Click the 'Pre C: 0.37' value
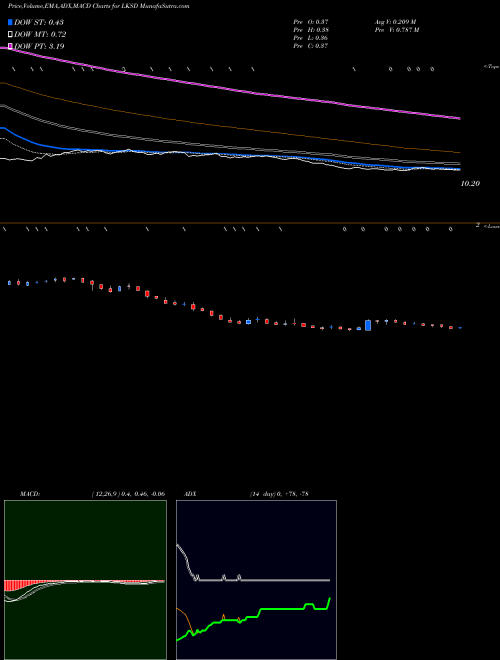The height and width of the screenshot is (660, 500). click(x=311, y=46)
